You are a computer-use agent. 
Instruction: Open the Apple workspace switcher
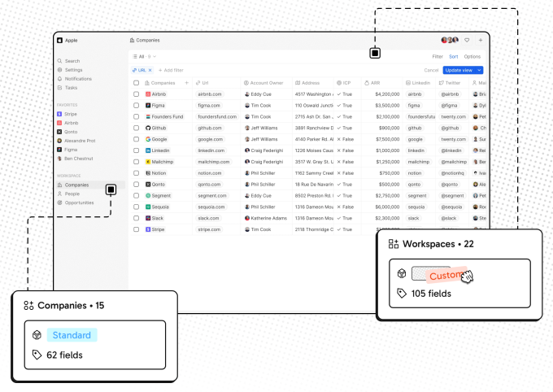point(67,40)
